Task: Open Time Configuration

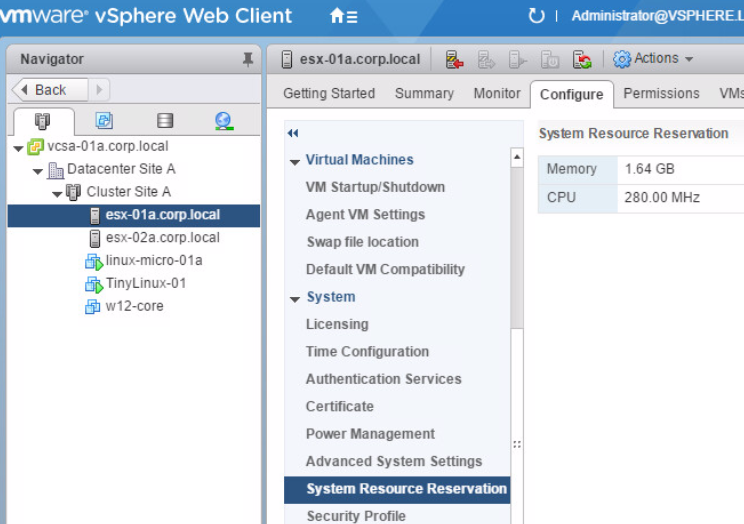Action: tap(367, 352)
